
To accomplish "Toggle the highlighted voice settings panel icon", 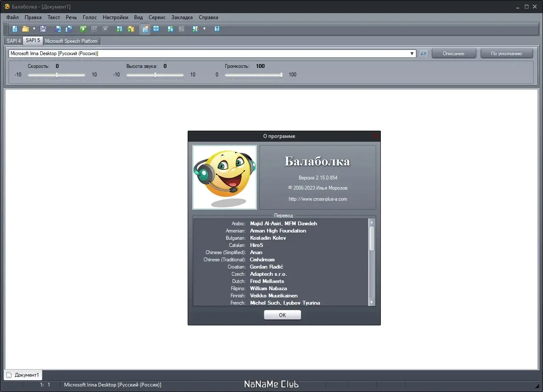I will point(145,29).
